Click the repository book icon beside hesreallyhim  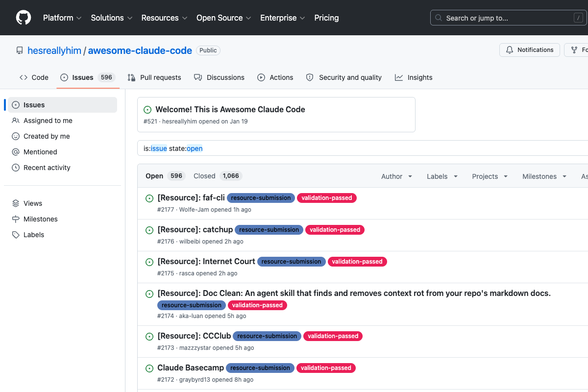point(20,50)
